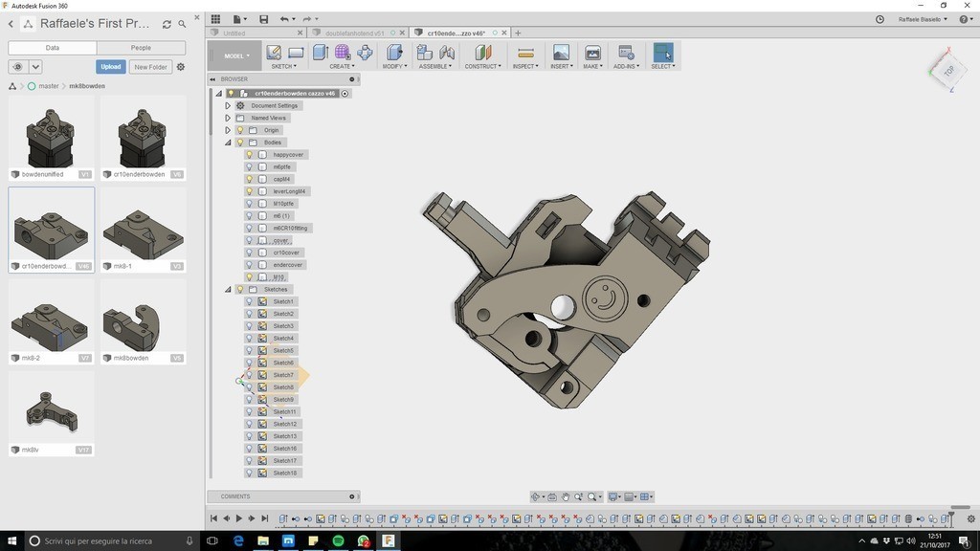Open File Explorer from taskbar
Image resolution: width=980 pixels, height=551 pixels.
point(263,541)
